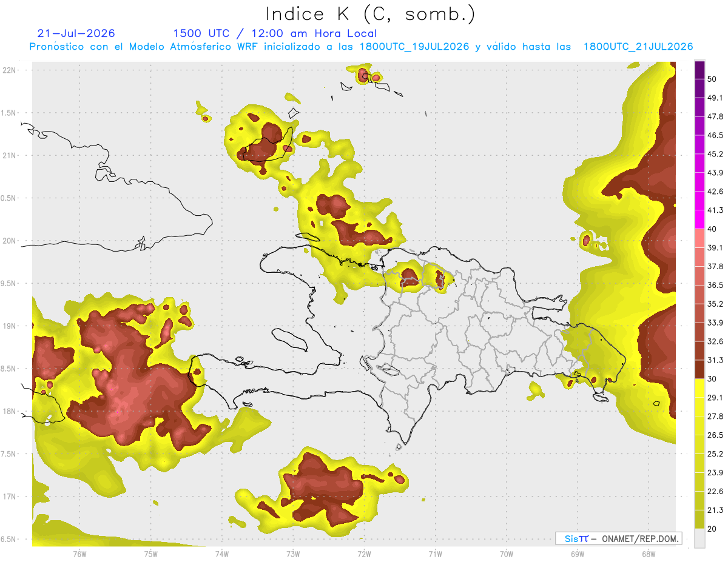Image resolution: width=728 pixels, height=562 pixels.
Task: Click the 73W longitude label
Action: coord(293,554)
